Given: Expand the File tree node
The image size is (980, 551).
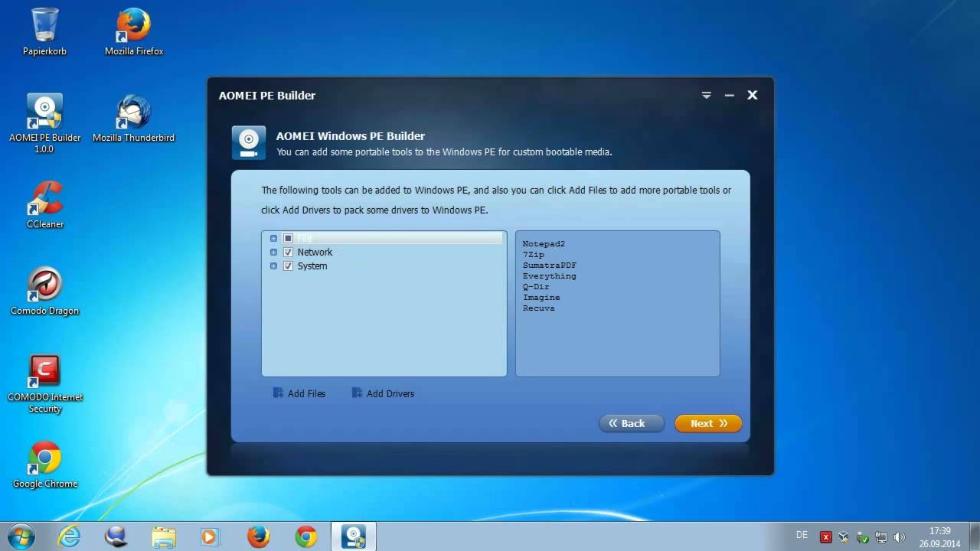Looking at the screenshot, I should (x=273, y=238).
